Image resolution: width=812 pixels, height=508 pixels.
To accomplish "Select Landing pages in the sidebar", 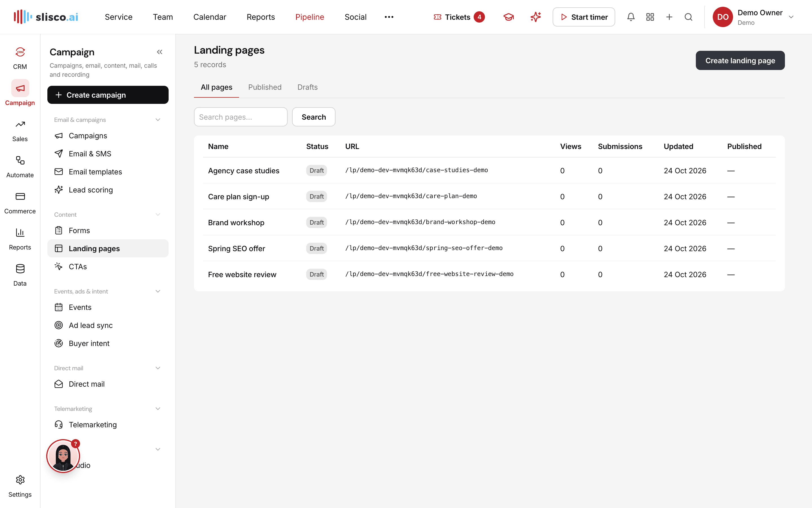I will (108, 248).
